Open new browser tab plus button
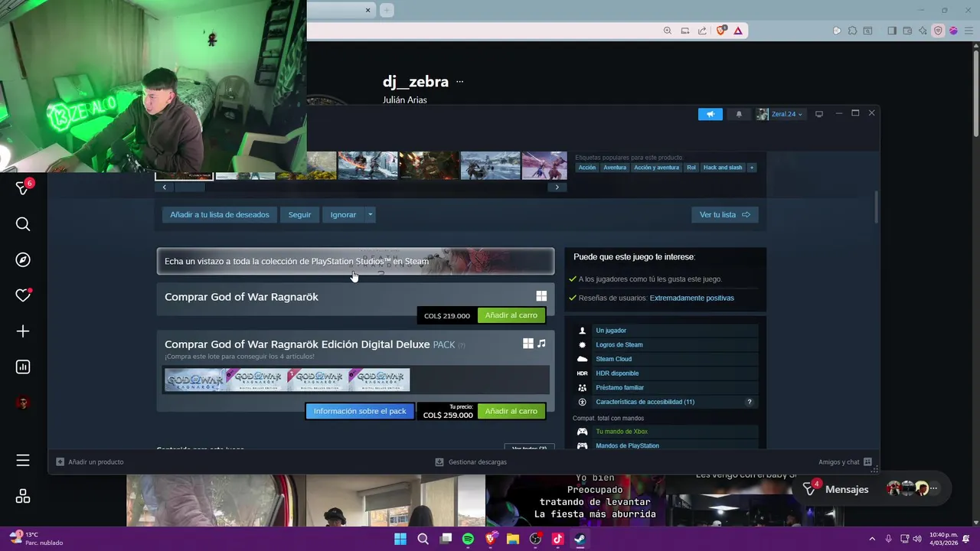The height and width of the screenshot is (551, 980). point(387,10)
